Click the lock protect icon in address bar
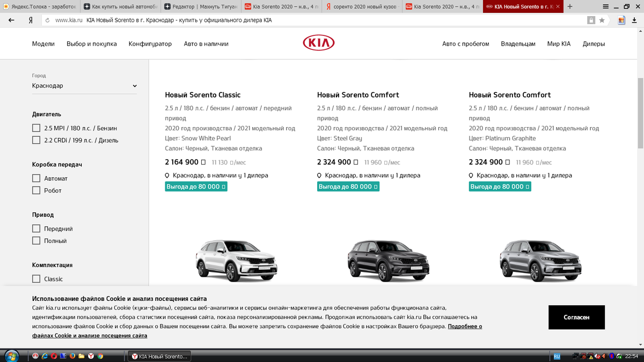Image resolution: width=644 pixels, height=362 pixels. [591, 20]
